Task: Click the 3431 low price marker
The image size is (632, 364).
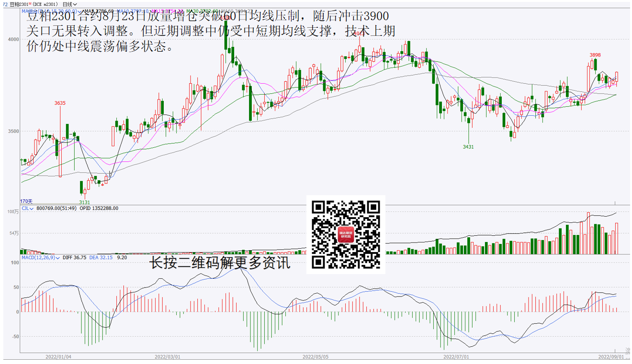Action: tap(468, 147)
